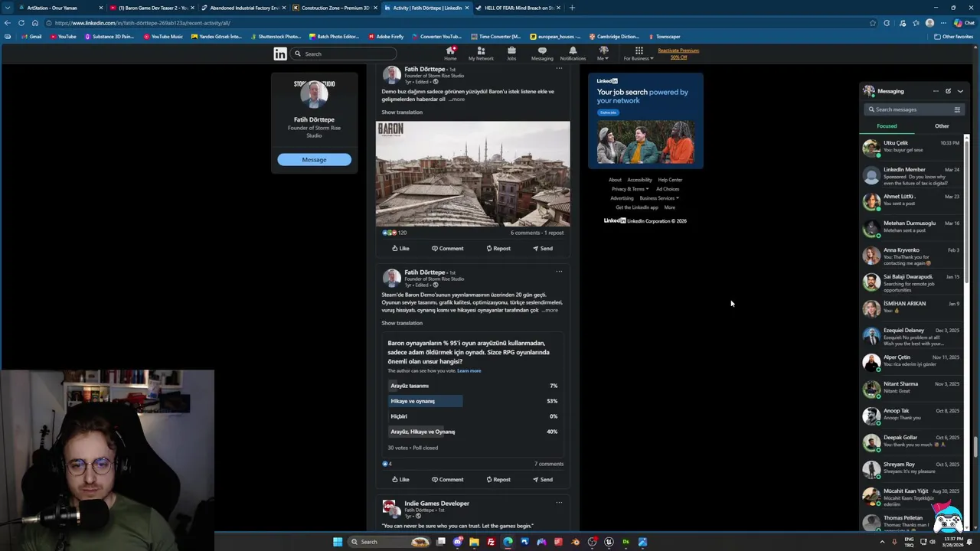Switch to HELL OF FEAR browser tab
The width and height of the screenshot is (980, 551).
(x=517, y=8)
